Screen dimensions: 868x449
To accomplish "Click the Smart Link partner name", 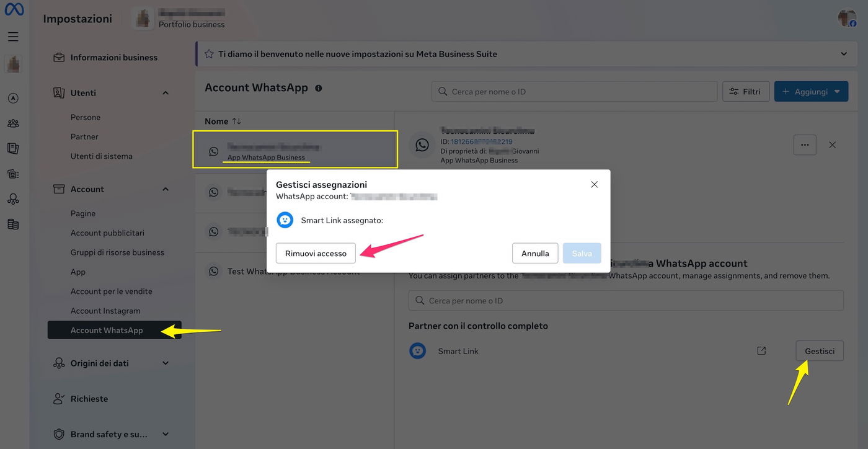I will [x=458, y=351].
